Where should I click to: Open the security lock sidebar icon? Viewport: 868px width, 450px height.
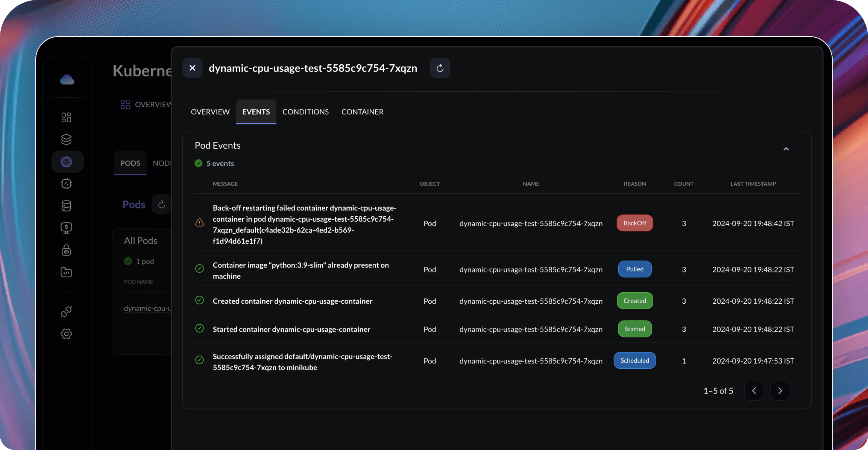(x=66, y=250)
